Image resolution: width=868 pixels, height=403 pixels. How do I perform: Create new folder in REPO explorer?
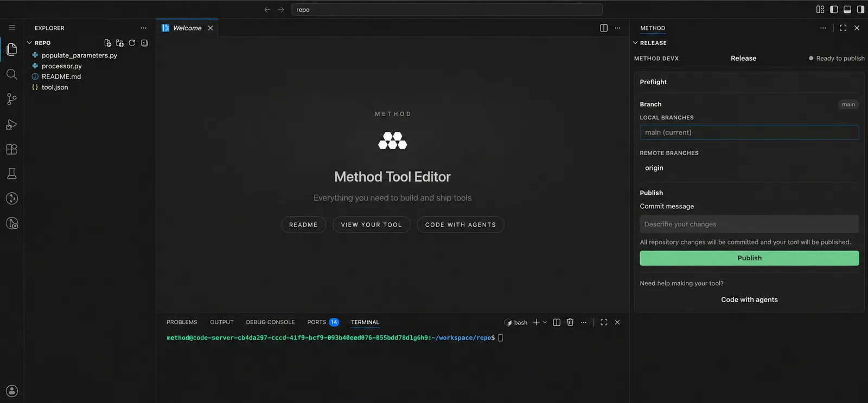(120, 43)
